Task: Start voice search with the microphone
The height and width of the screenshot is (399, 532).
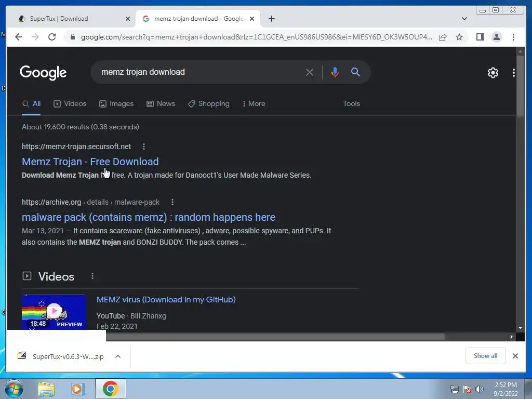Action: pos(335,72)
